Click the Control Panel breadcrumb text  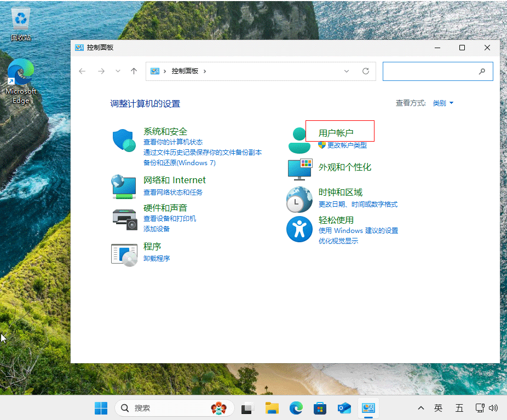pyautogui.click(x=185, y=71)
